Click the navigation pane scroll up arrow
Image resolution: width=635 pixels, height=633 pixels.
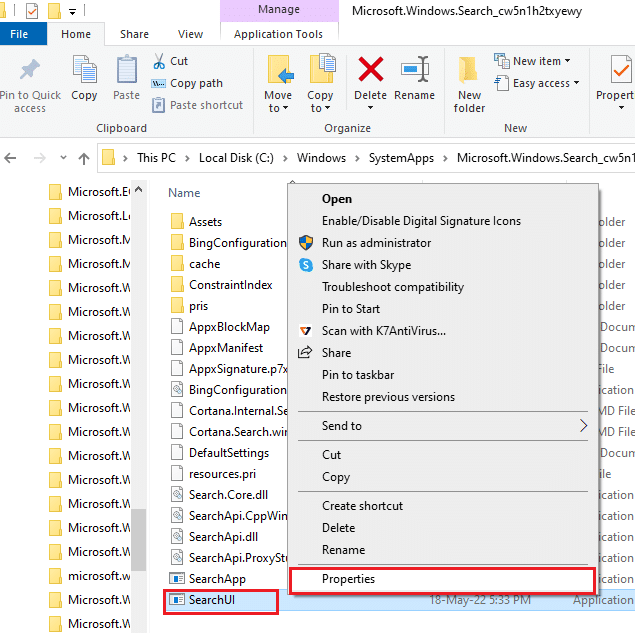point(139,190)
